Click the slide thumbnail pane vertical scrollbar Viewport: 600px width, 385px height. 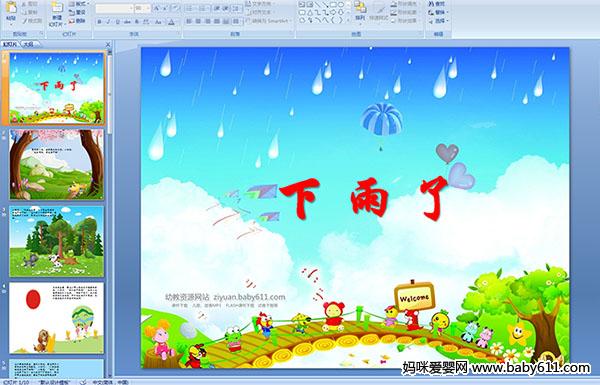click(x=110, y=214)
